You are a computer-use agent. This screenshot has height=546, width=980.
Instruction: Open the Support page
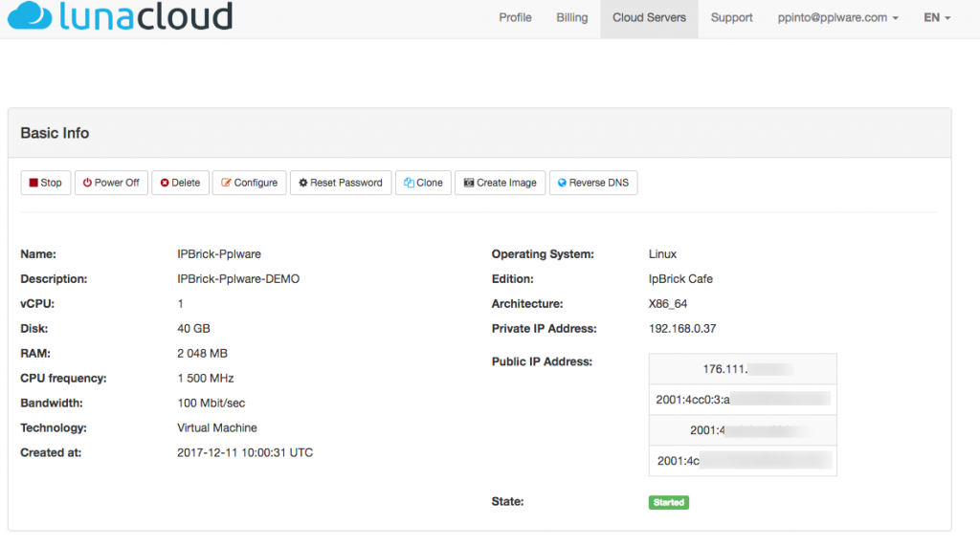(731, 17)
